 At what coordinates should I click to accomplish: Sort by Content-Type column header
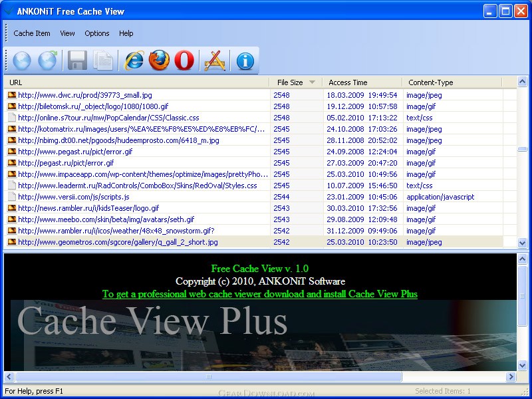click(x=452, y=82)
